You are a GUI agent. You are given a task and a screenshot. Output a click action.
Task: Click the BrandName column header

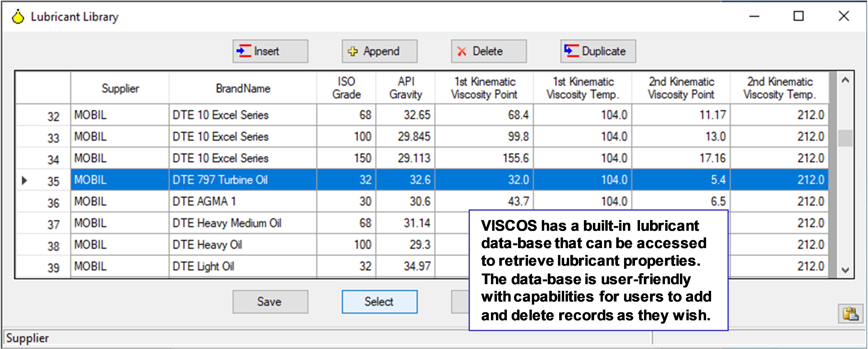point(243,88)
